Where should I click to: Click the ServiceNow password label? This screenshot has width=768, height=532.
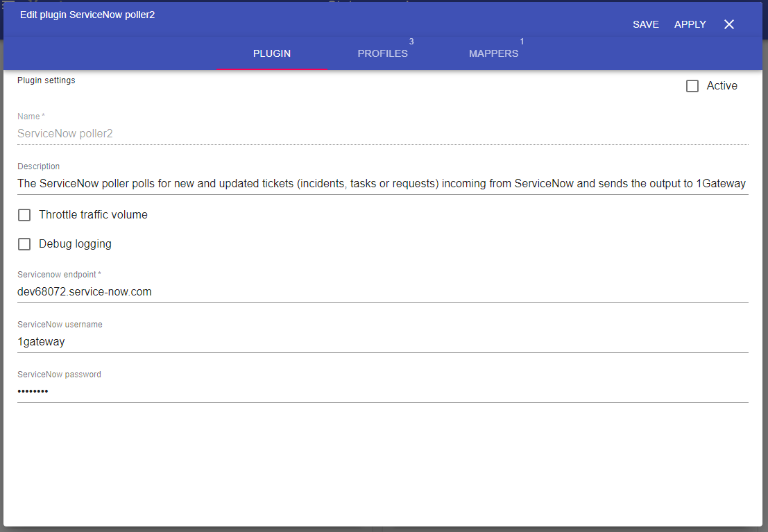tap(59, 375)
